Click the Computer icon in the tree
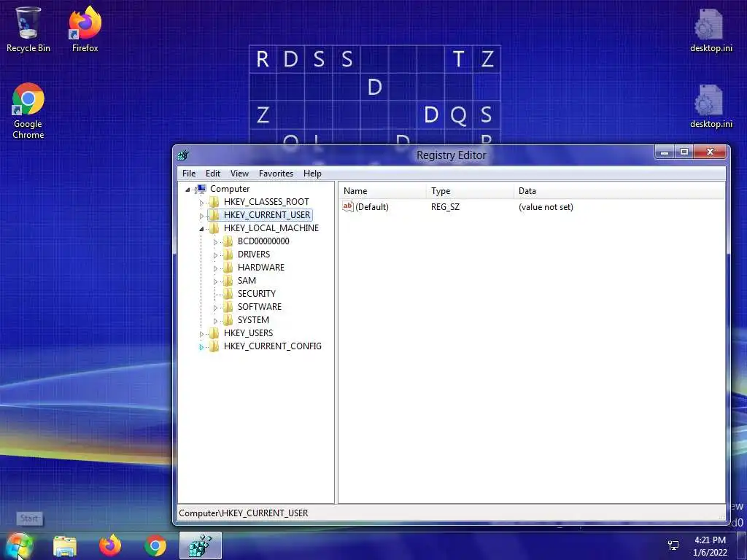747x560 pixels. pos(201,189)
